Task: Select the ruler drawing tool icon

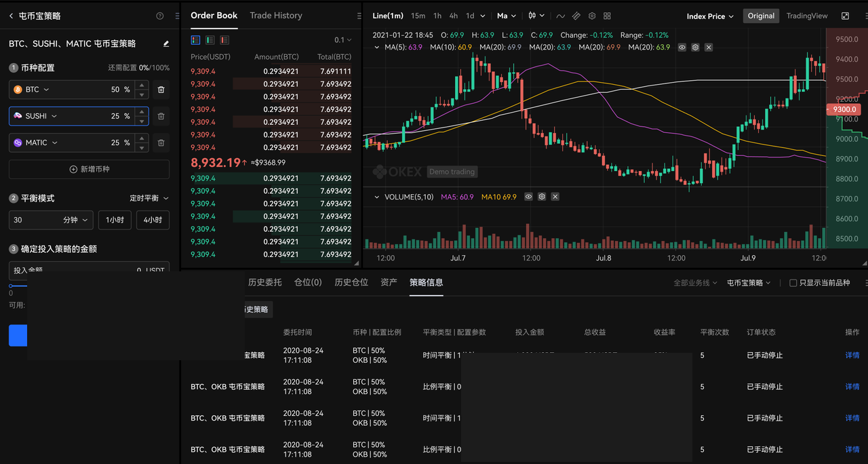Action: pyautogui.click(x=576, y=16)
